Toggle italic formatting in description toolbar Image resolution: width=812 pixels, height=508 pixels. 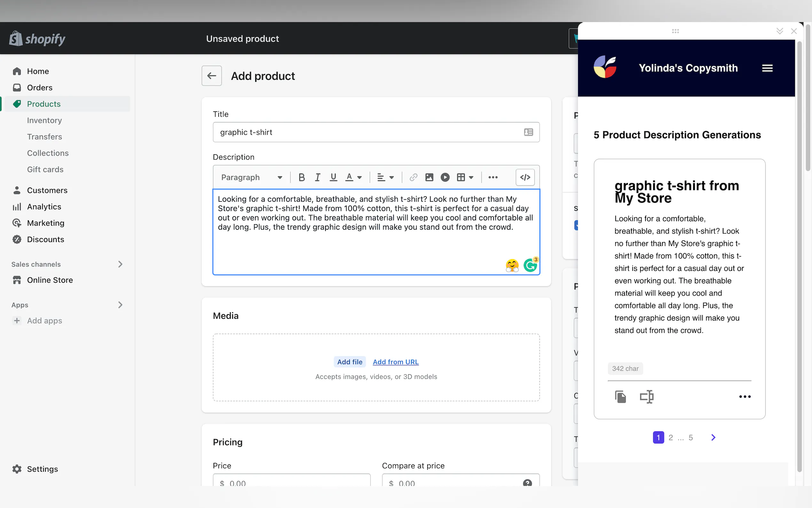pyautogui.click(x=317, y=177)
